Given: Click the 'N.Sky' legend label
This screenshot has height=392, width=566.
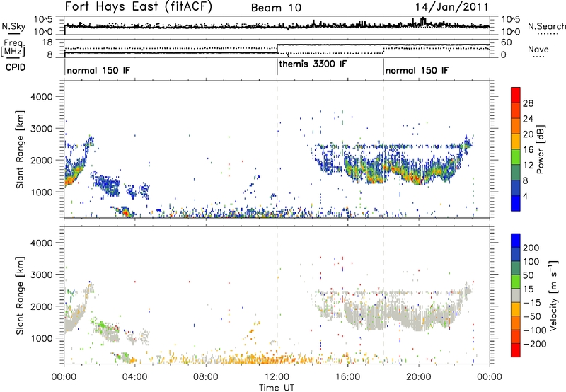Looking at the screenshot, I should click(13, 26).
